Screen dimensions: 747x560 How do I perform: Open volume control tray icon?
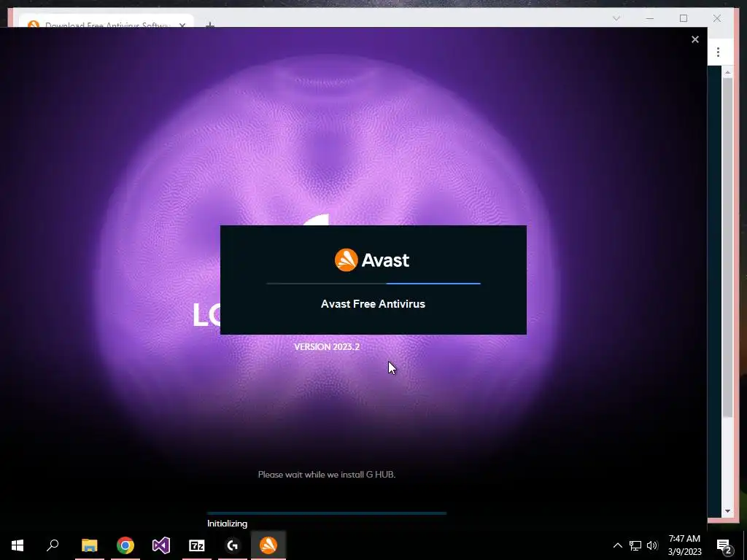tap(652, 545)
